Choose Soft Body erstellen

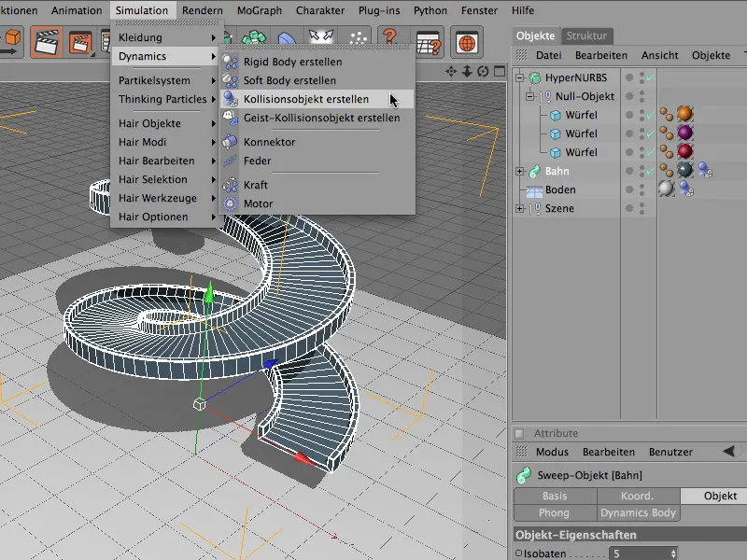[317, 80]
